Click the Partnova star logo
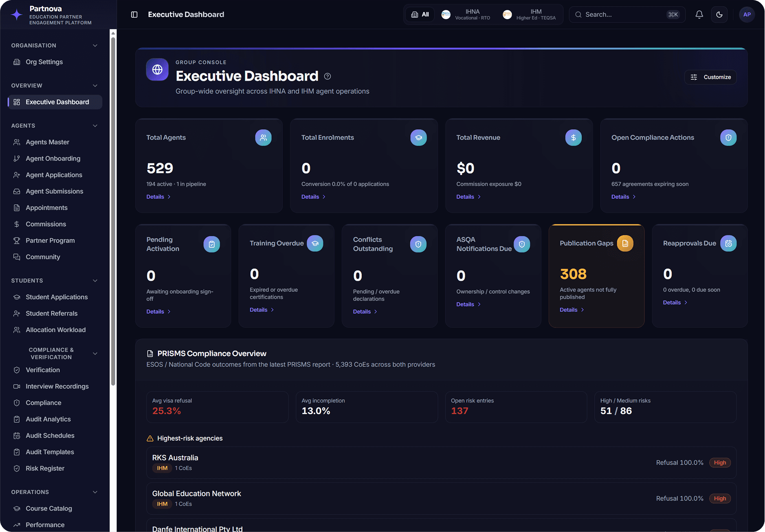The image size is (765, 532). (x=17, y=15)
